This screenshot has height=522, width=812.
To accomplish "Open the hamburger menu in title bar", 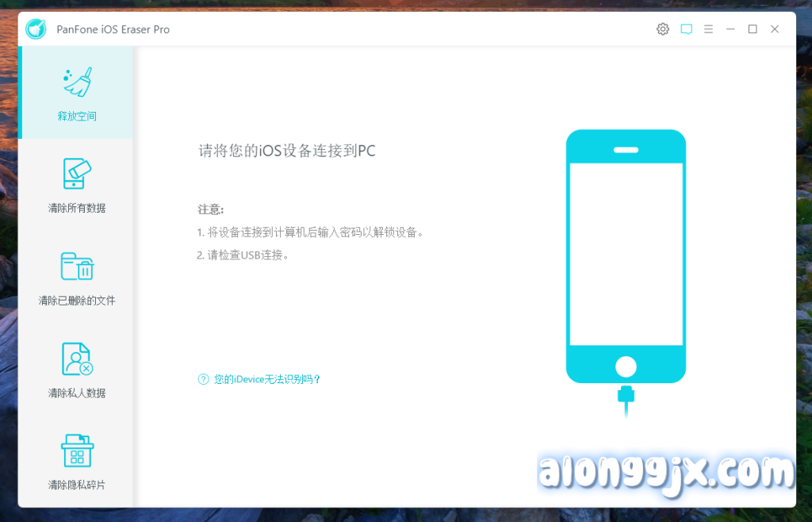I will coord(708,29).
